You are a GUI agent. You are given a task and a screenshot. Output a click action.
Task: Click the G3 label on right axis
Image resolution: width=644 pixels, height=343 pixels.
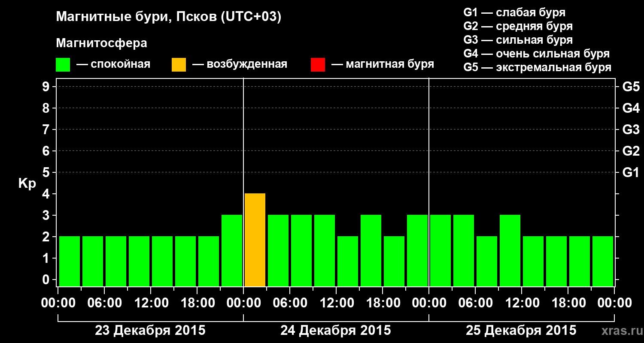pyautogui.click(x=631, y=129)
